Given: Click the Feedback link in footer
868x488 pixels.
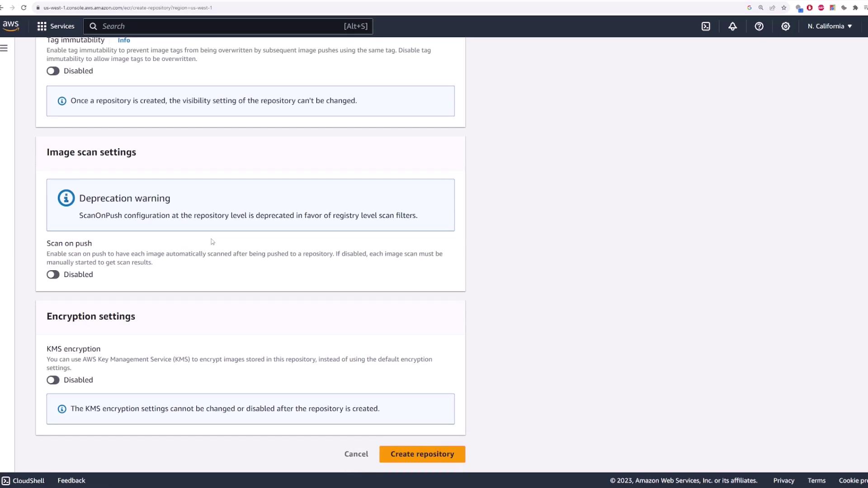Looking at the screenshot, I should point(71,480).
